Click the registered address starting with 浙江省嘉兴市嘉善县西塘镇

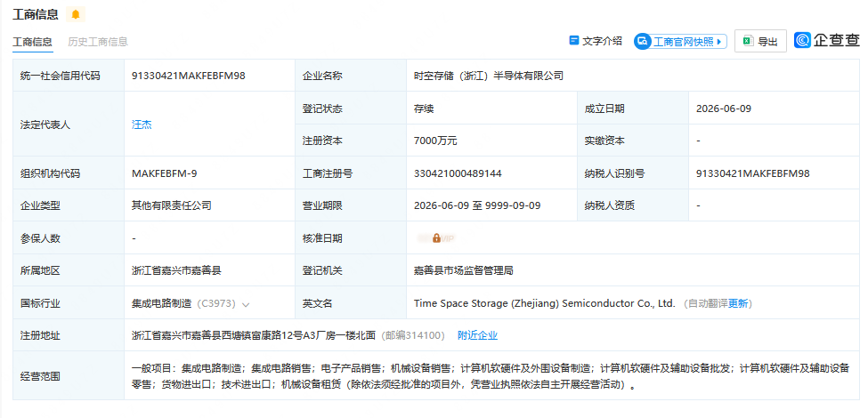pos(254,335)
